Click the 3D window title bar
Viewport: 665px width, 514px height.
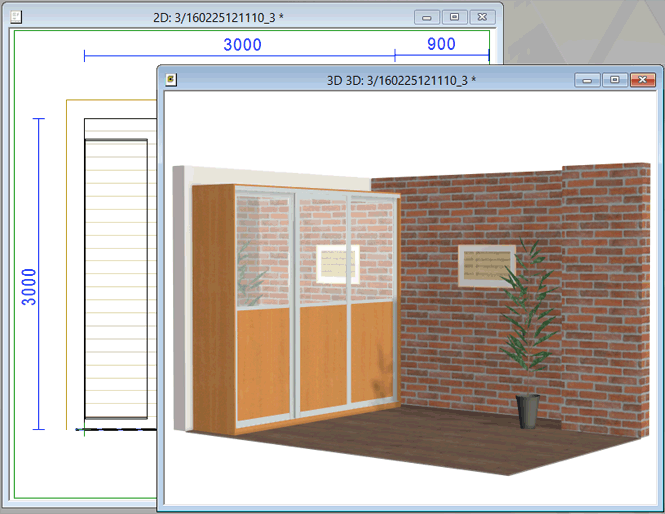[x=400, y=80]
